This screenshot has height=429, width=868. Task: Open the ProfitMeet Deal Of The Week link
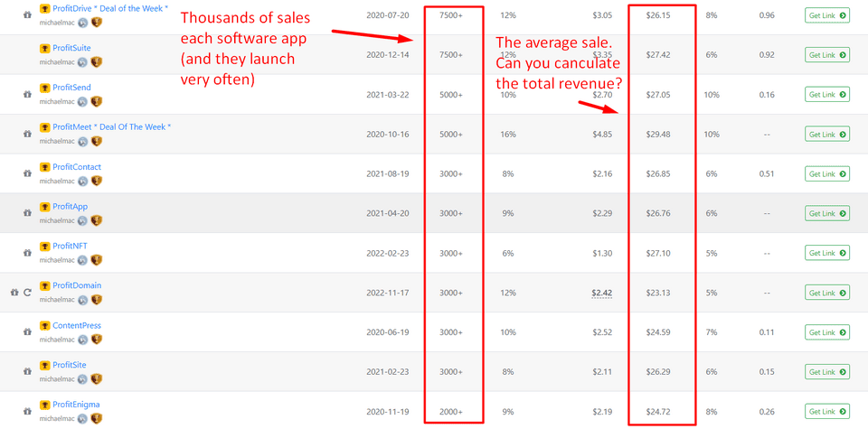point(112,127)
